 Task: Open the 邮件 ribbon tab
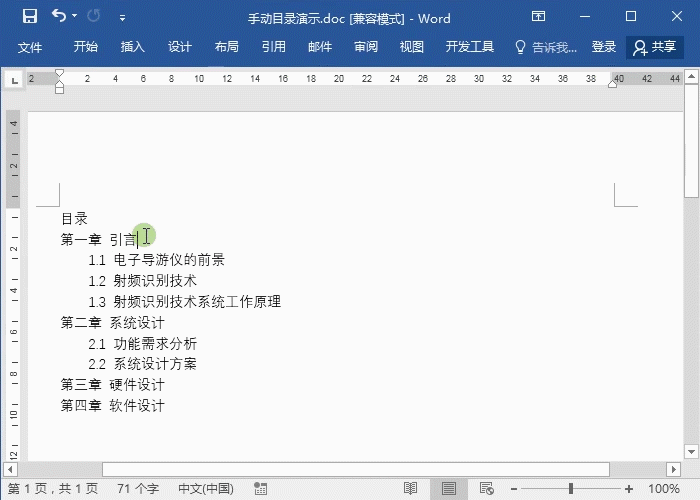coord(320,46)
